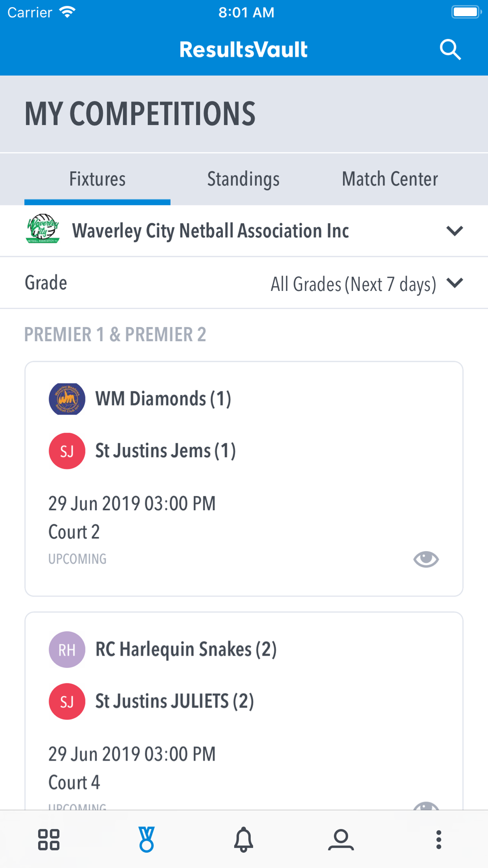The image size is (488, 868).
Task: Select the Fixtures tab
Action: click(97, 179)
